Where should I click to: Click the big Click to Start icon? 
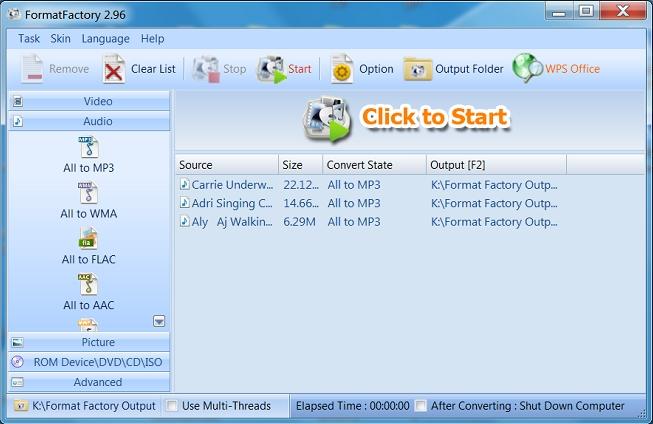coord(326,119)
